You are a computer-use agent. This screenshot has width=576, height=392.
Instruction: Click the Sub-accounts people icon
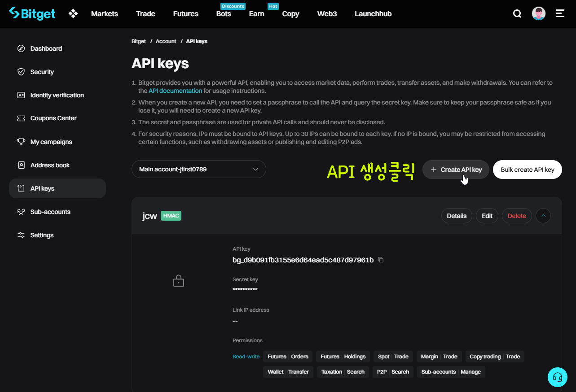click(21, 212)
